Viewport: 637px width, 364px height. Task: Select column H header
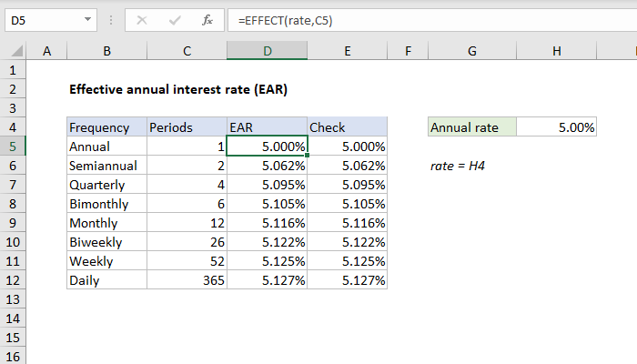click(557, 51)
